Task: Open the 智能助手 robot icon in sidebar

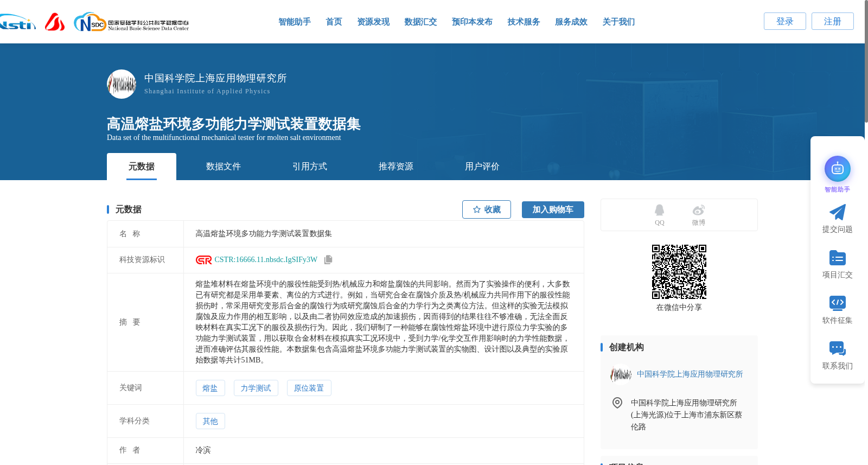Action: coord(837,169)
